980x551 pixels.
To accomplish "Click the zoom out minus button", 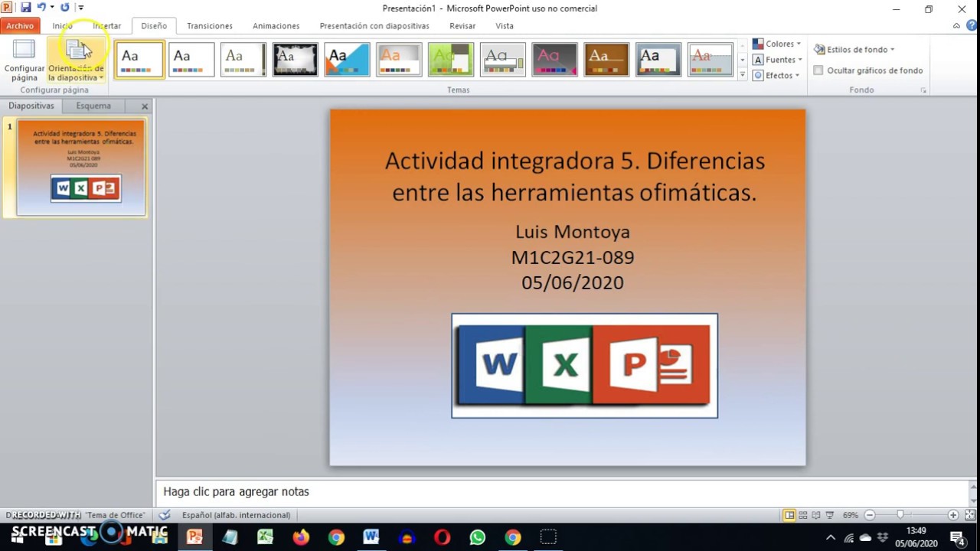I will tap(870, 515).
